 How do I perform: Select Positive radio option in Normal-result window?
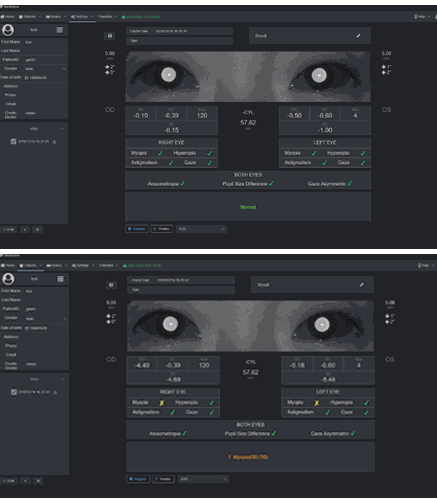[x=162, y=229]
